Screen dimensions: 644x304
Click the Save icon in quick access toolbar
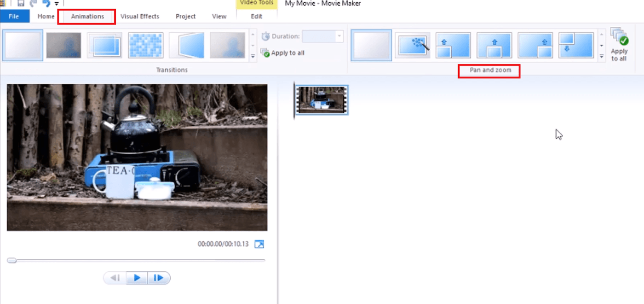coord(20,3)
